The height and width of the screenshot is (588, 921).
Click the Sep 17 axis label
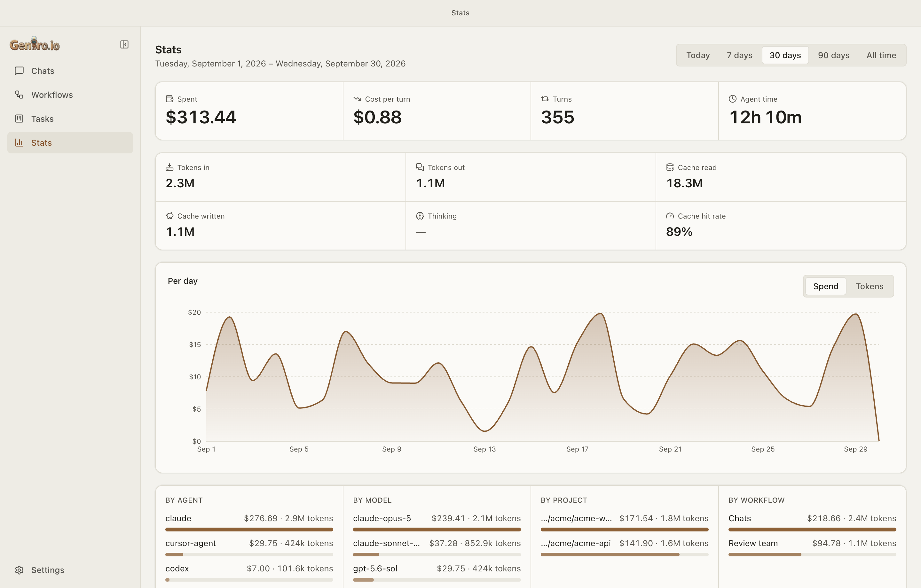pyautogui.click(x=577, y=449)
